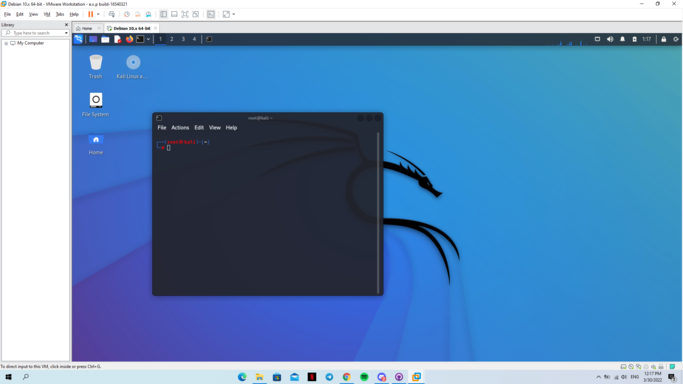This screenshot has width=683, height=384.
Task: Open the Home folder desktop icon
Action: tap(95, 144)
